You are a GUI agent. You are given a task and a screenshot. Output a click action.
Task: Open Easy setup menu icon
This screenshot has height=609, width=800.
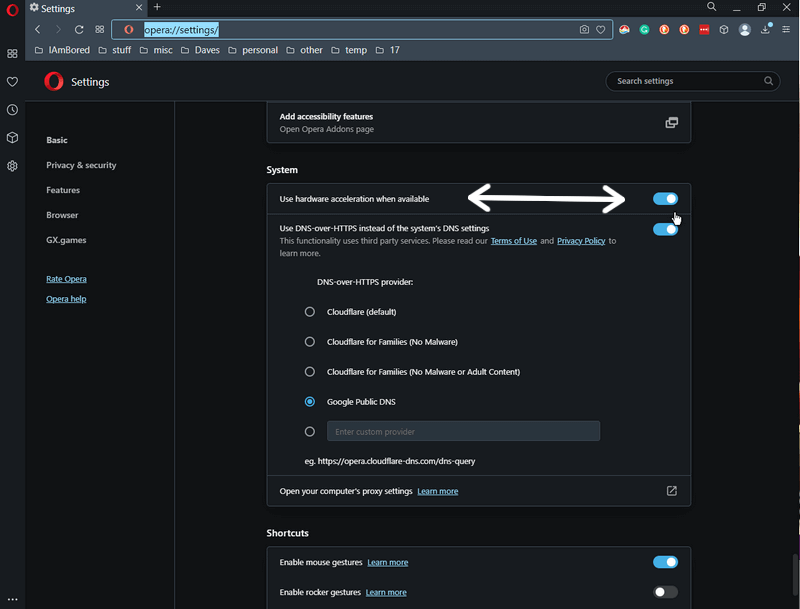[786, 30]
